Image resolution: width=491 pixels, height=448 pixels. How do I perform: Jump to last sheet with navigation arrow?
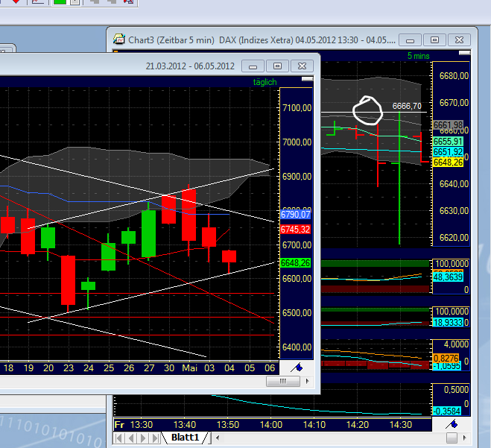click(x=155, y=438)
